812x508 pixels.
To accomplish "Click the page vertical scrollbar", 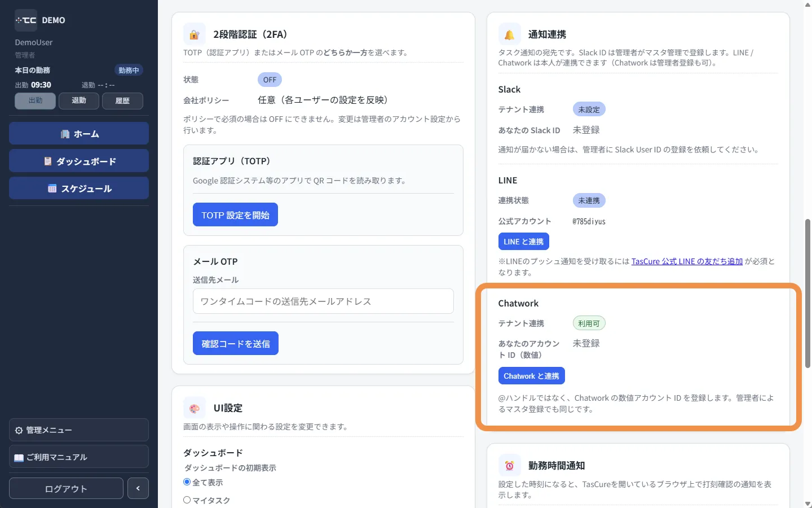I will tap(807, 294).
